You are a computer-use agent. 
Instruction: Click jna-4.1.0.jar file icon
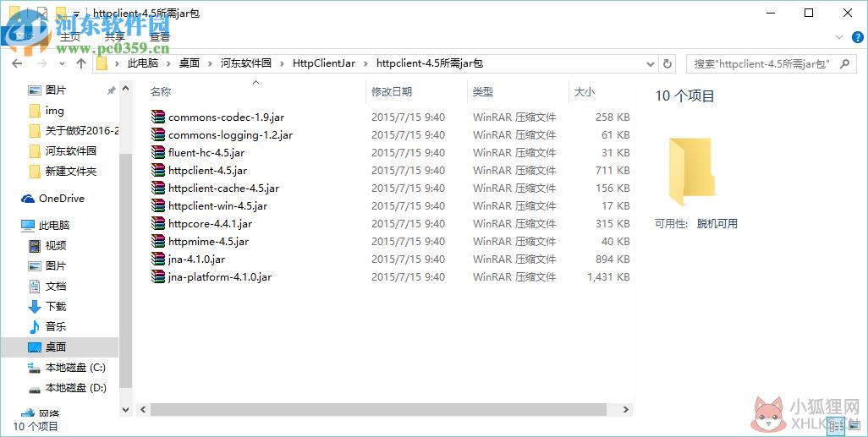click(x=158, y=259)
